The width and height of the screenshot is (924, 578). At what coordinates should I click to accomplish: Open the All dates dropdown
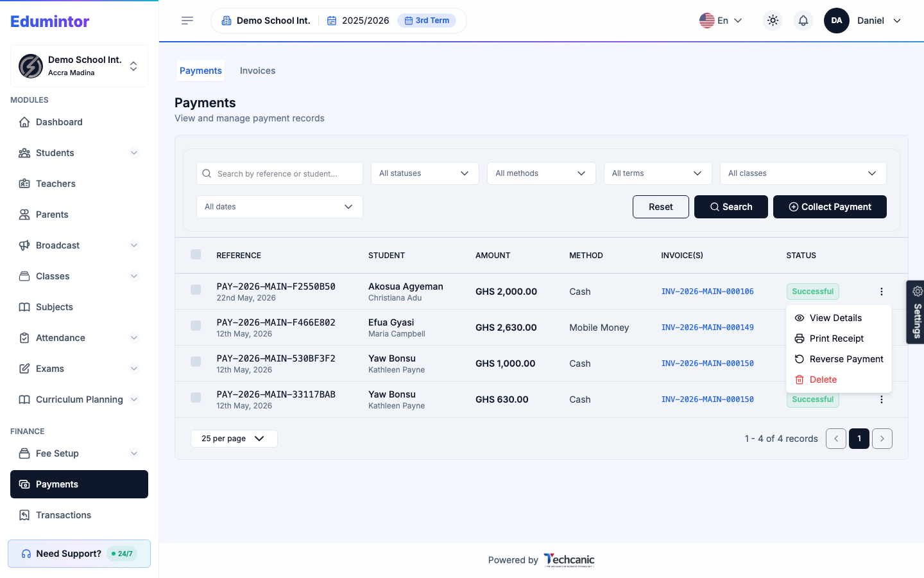(280, 207)
